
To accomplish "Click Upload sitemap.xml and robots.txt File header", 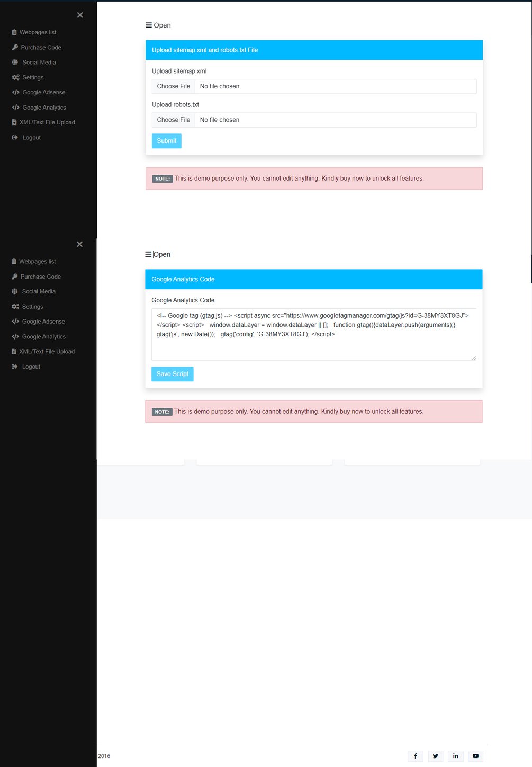I will tap(314, 50).
